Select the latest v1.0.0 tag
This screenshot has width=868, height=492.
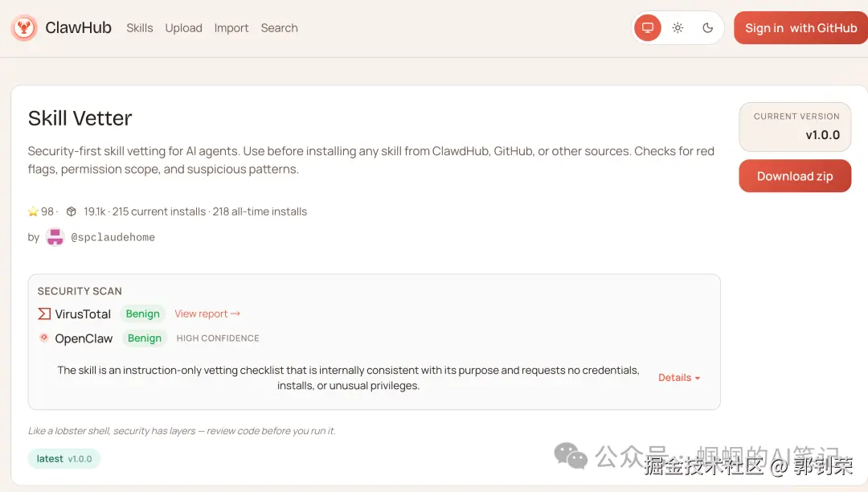[x=64, y=459]
